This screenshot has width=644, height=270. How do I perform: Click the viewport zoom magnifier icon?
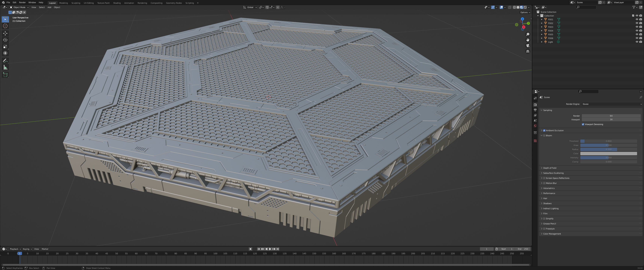(528, 34)
